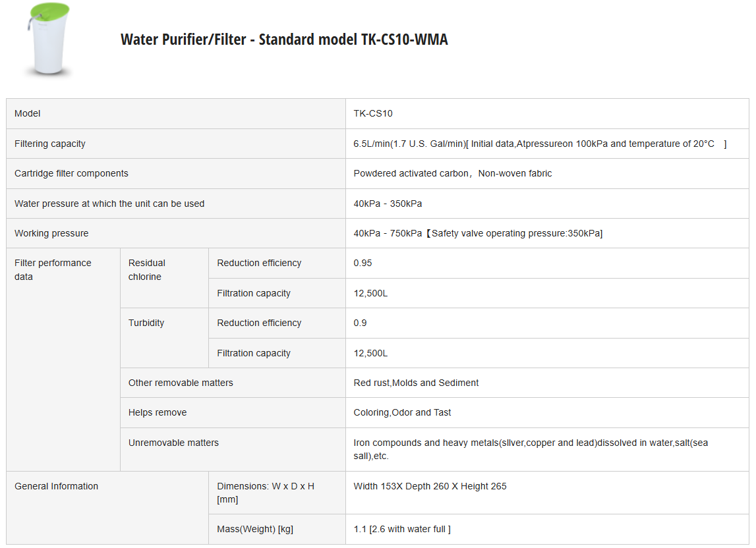Click the Cartridge filter components label

click(71, 173)
